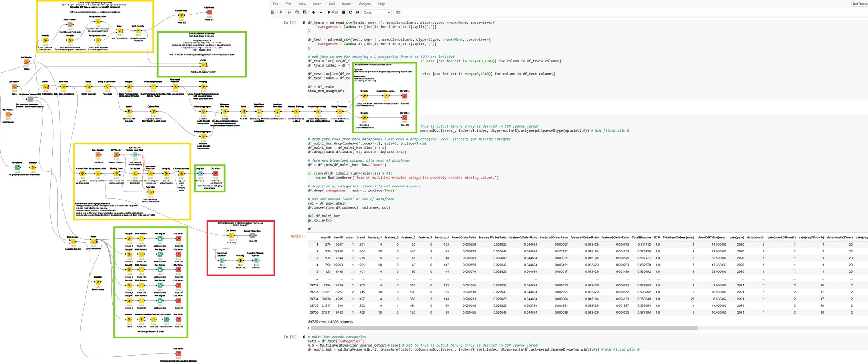Select the Reference Row Filter node
This screenshot has width=868, height=362.
pyautogui.click(x=225, y=111)
